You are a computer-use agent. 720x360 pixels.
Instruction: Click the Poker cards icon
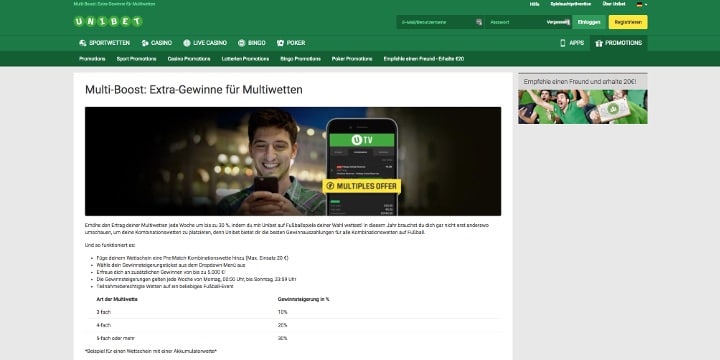(280, 43)
